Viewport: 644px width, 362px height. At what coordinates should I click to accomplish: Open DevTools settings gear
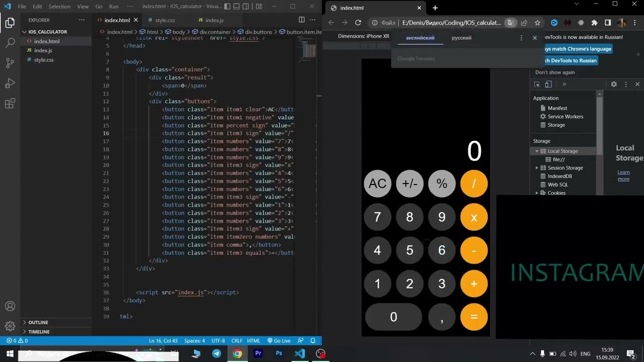pos(614,84)
